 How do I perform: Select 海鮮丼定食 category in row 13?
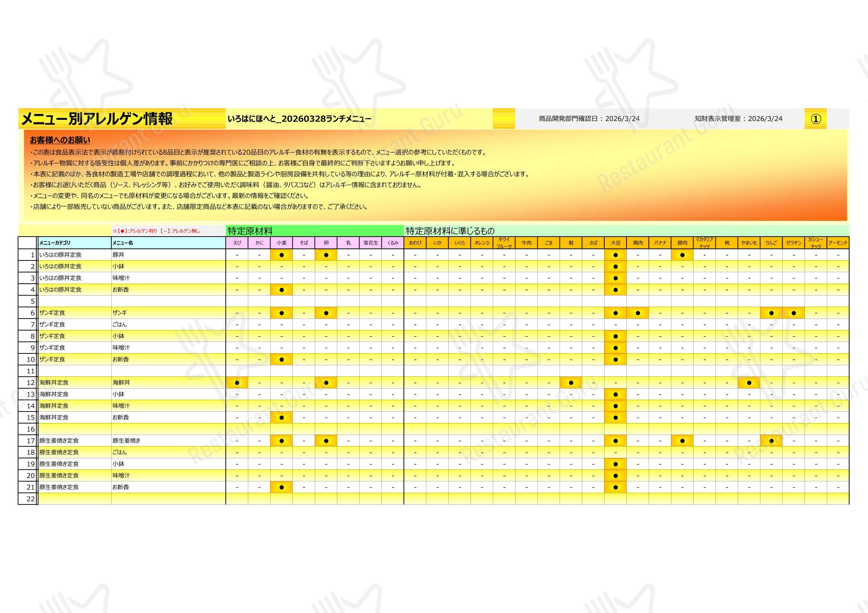coord(54,394)
